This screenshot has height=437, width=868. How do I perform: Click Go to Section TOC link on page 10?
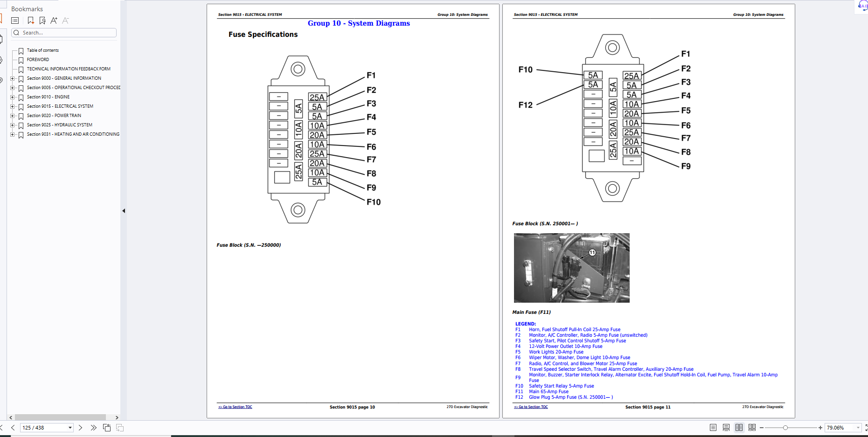235,407
